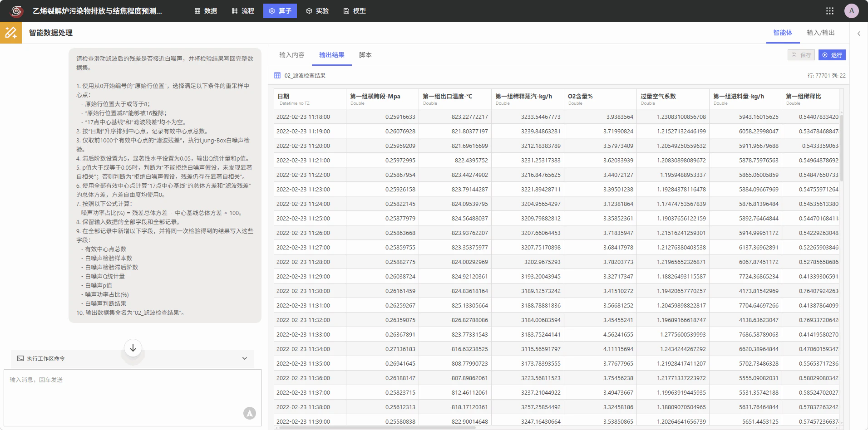The image size is (868, 430).
Task: Click the 第一组横跨段-Mpa column header
Action: point(382,99)
